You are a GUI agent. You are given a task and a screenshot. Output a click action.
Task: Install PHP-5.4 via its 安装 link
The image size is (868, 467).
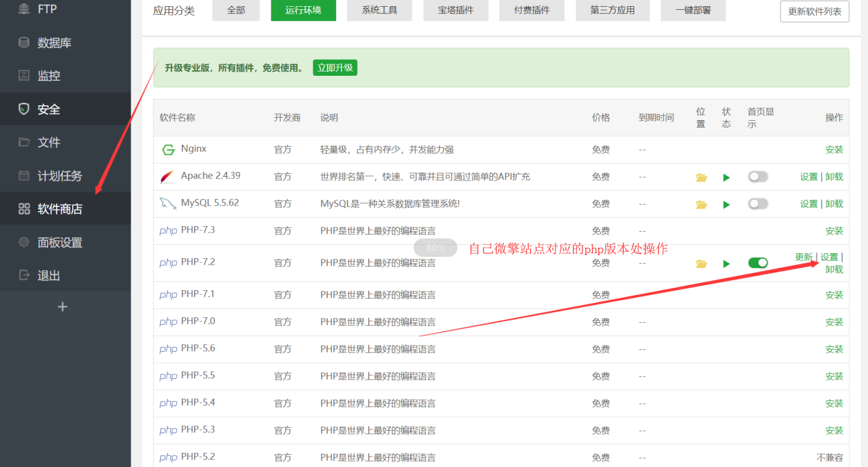[834, 404]
